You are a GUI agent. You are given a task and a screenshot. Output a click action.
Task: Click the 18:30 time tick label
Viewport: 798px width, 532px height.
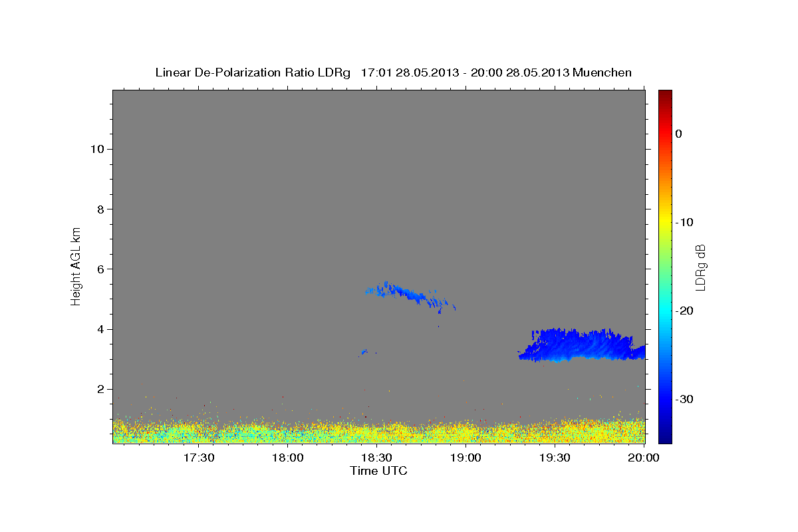point(377,458)
